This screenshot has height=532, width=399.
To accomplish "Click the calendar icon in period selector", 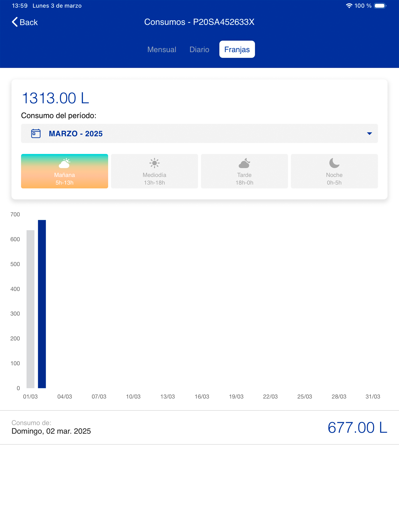I will [36, 133].
